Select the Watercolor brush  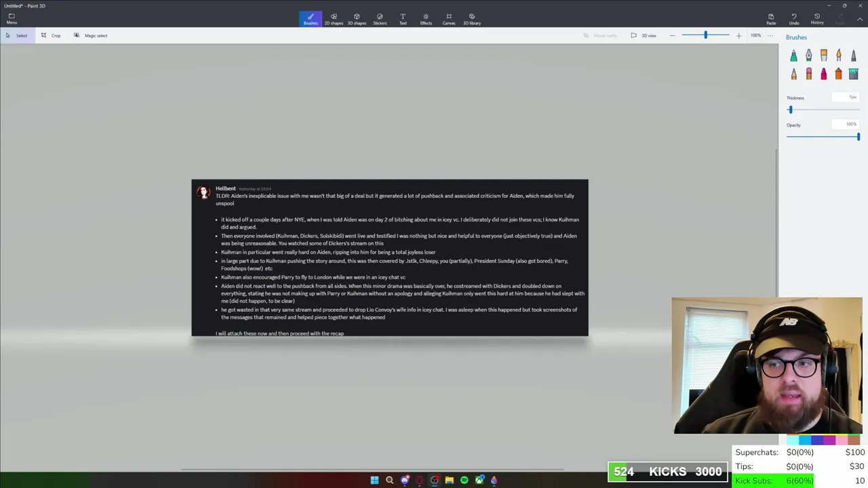click(838, 56)
